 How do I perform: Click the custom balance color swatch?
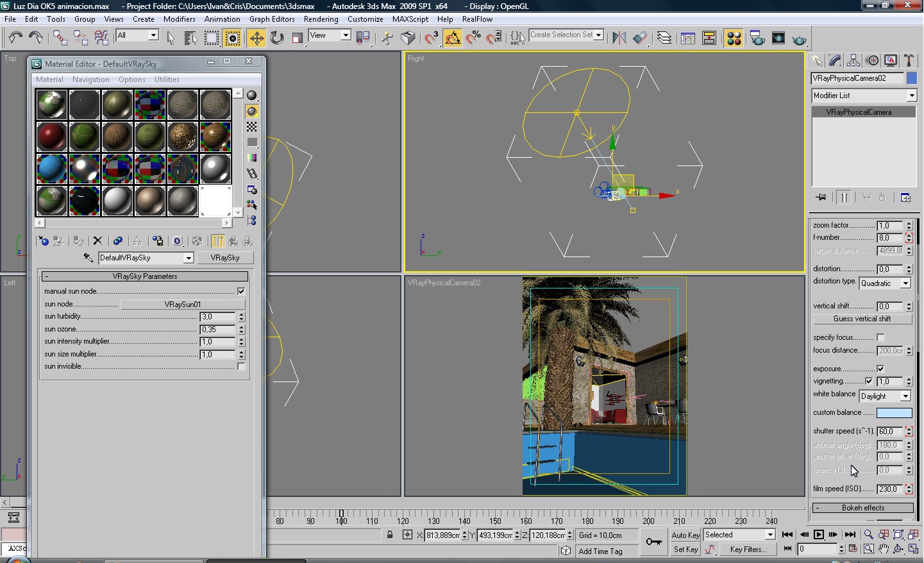point(894,413)
